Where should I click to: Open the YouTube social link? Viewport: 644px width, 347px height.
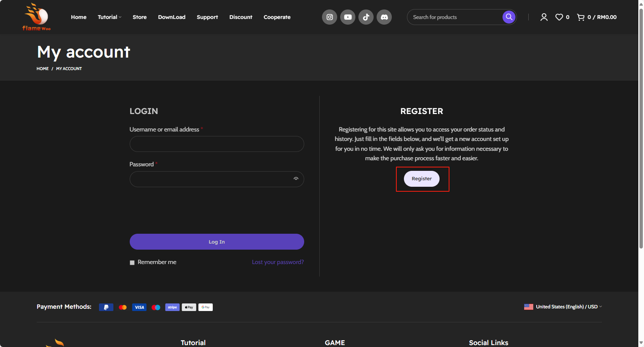click(348, 17)
